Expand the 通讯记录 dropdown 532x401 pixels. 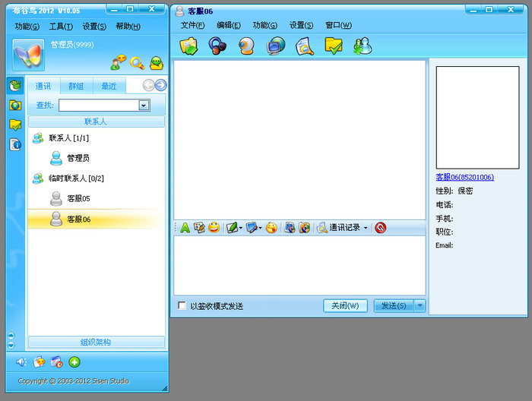point(366,228)
